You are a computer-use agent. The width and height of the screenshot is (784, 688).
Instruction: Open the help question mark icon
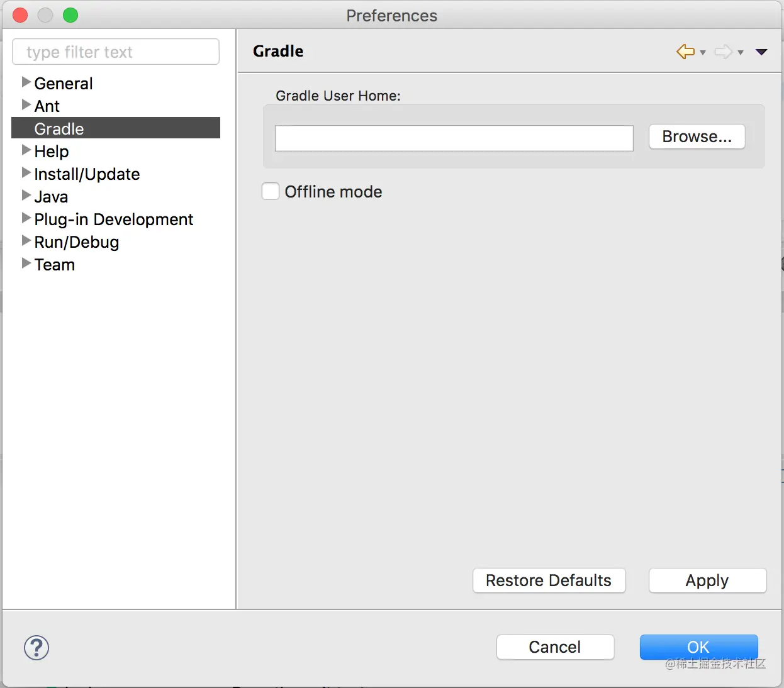36,648
